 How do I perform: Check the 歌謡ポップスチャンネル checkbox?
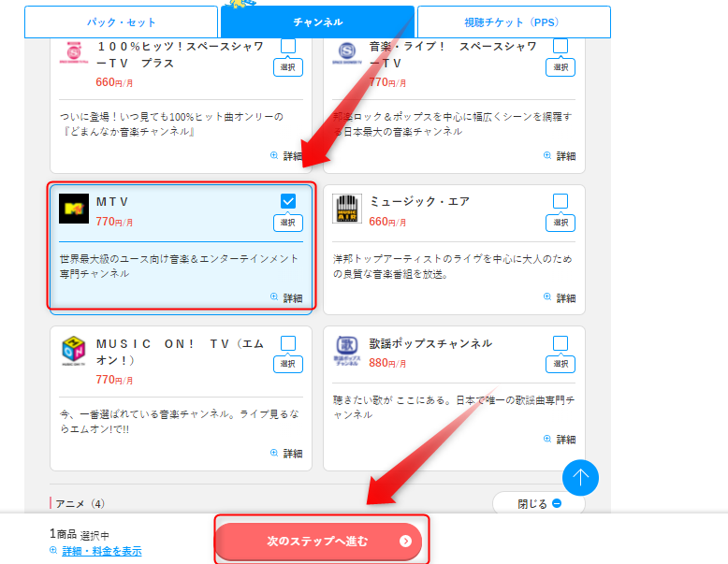tap(561, 343)
